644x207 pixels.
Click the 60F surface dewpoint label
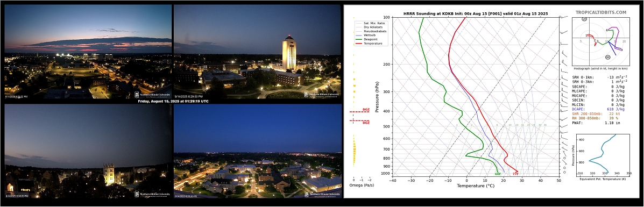(x=497, y=174)
